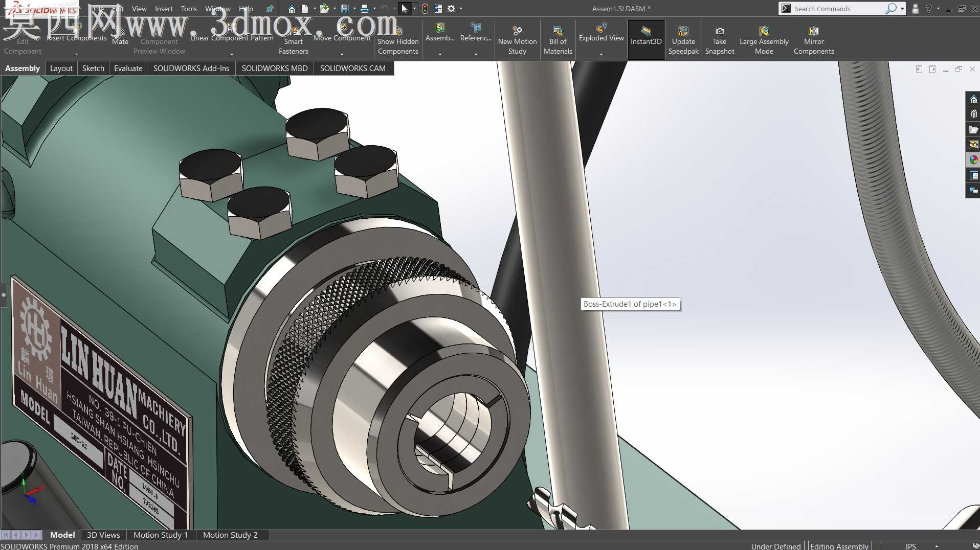Save the assembly with the Save icon
The width and height of the screenshot is (980, 550).
(x=344, y=9)
